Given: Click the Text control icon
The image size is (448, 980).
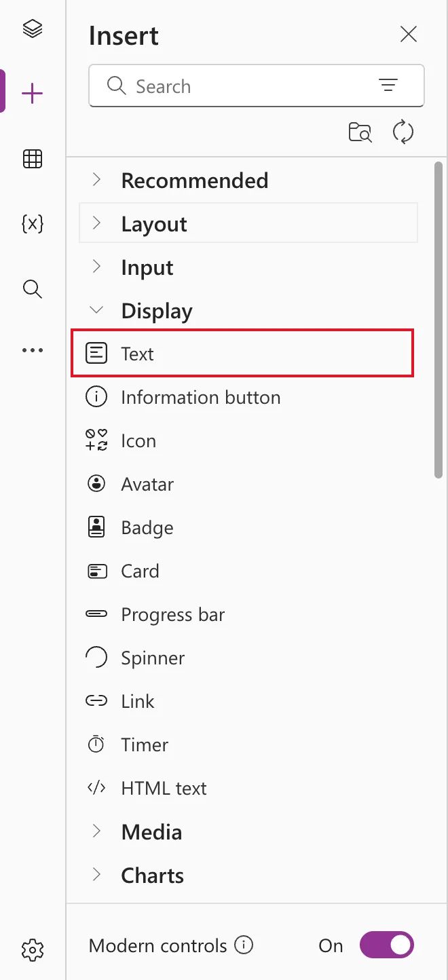Looking at the screenshot, I should point(96,354).
